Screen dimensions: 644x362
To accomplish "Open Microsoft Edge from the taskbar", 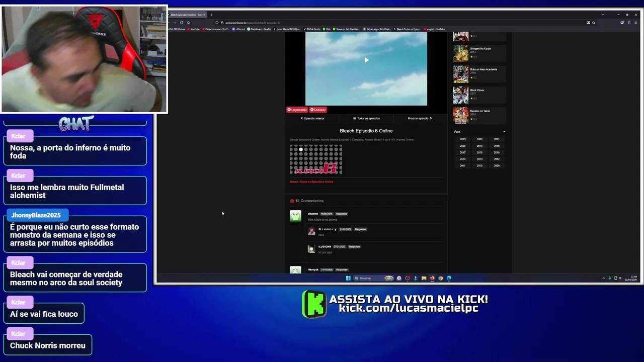I will pos(449,278).
